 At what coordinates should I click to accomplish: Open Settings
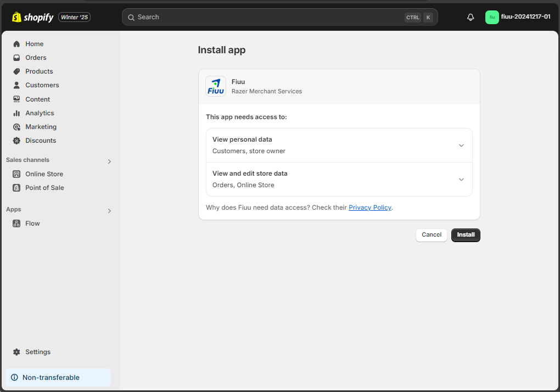coord(38,352)
